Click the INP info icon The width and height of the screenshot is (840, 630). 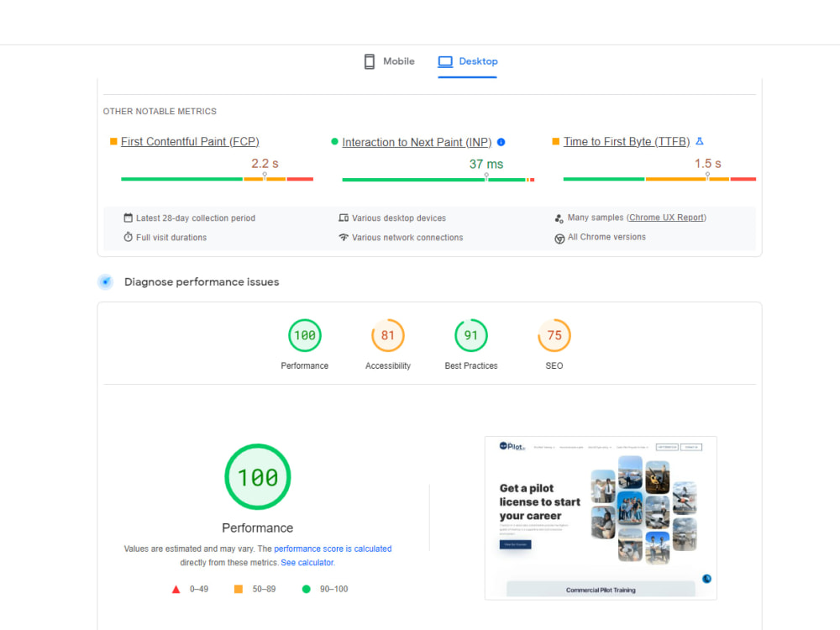point(501,142)
